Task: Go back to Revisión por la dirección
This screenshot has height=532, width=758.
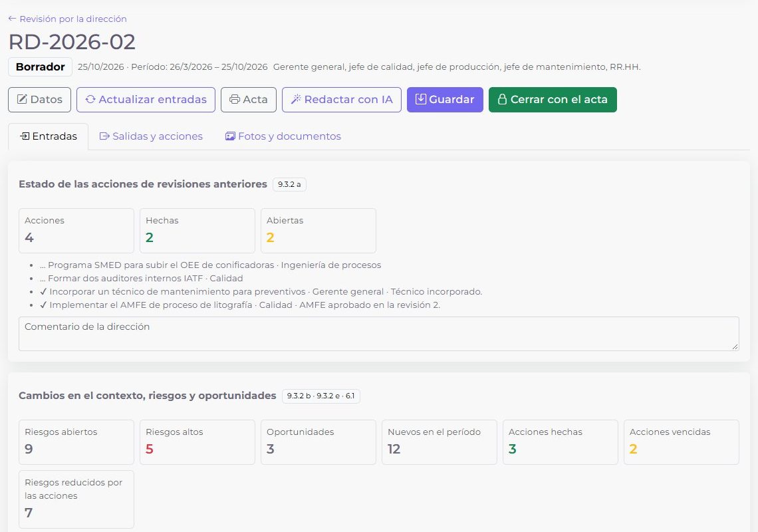Action: [67, 19]
